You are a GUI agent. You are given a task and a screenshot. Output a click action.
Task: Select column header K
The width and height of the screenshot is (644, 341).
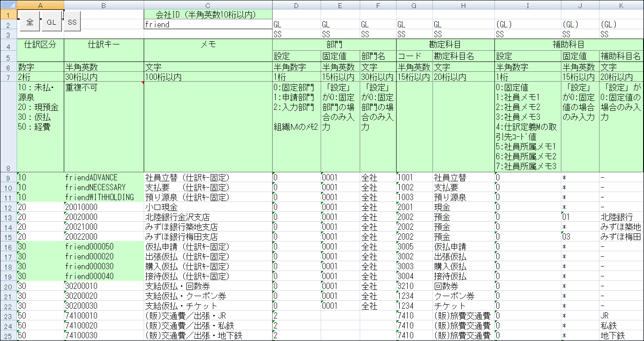(x=622, y=5)
